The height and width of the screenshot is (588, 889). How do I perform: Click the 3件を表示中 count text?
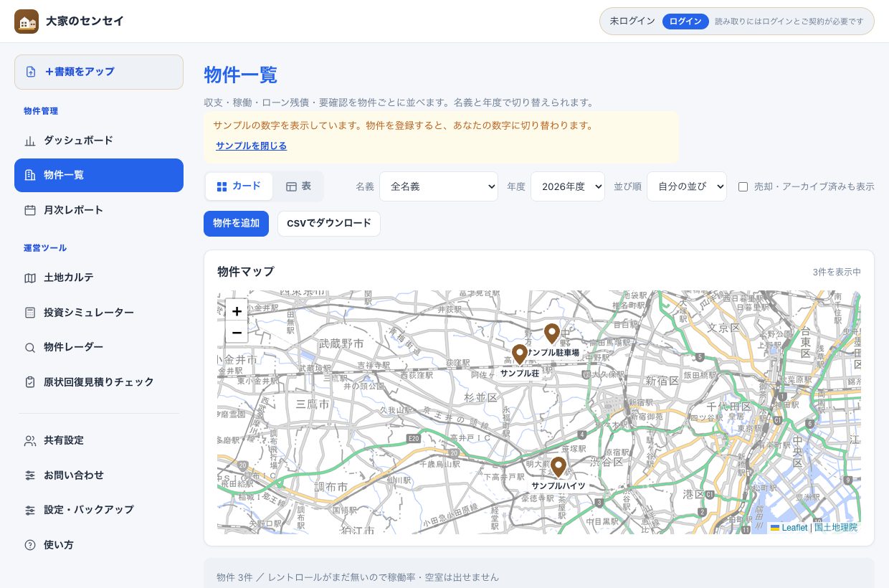(837, 272)
